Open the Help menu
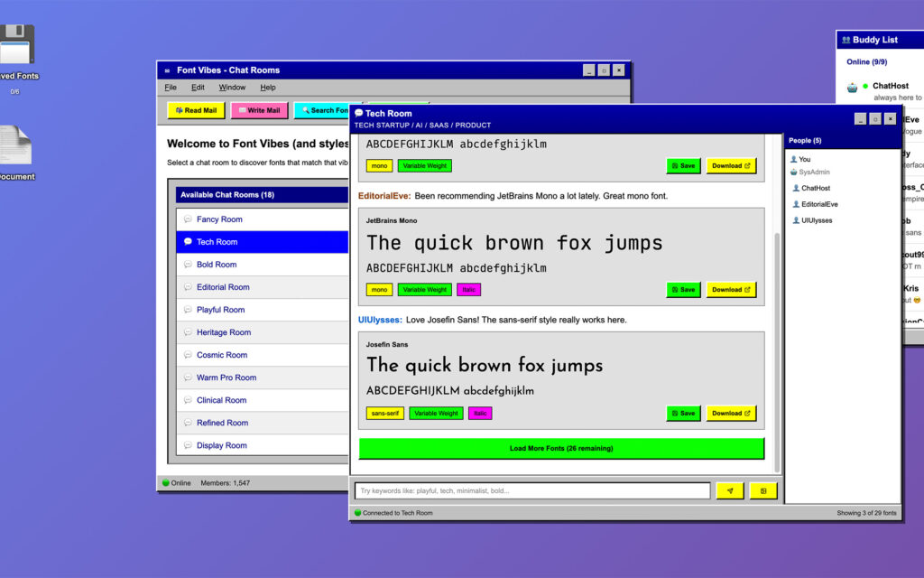 [268, 88]
